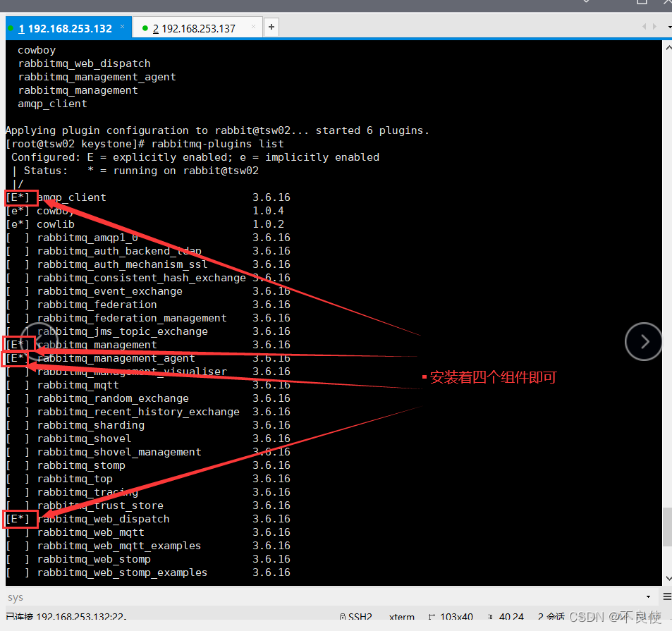This screenshot has width=672, height=631.
Task: Select the rabbitmq_sharding row
Action: pyautogui.click(x=148, y=425)
